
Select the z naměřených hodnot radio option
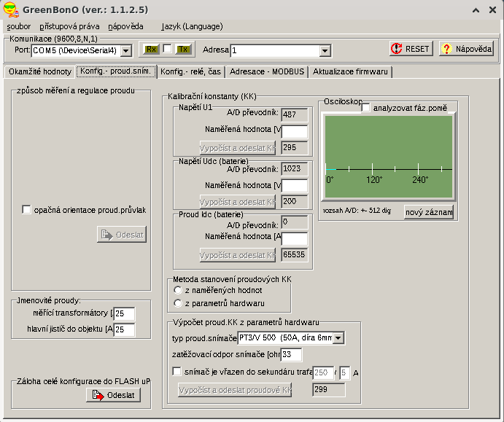177,290
